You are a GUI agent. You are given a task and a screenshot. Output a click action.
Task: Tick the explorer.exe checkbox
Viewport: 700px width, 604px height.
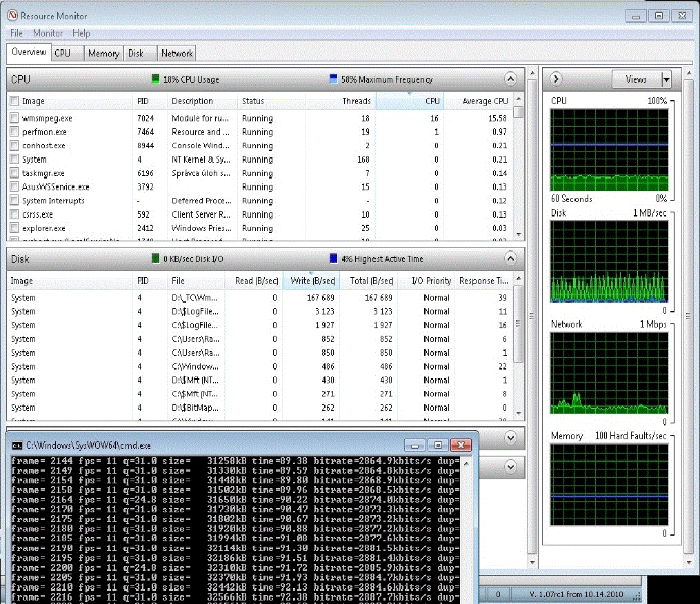(14, 228)
